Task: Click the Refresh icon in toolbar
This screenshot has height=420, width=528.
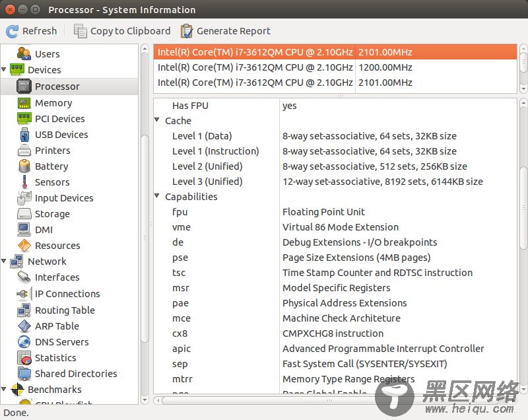Action: point(12,31)
